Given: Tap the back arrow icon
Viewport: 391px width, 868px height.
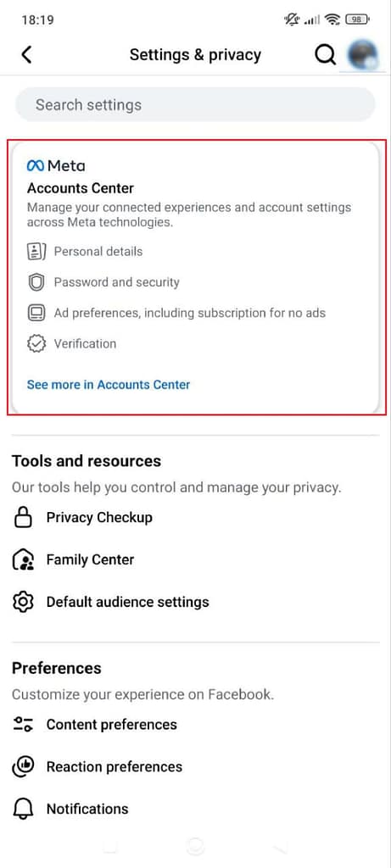Looking at the screenshot, I should pos(26,55).
